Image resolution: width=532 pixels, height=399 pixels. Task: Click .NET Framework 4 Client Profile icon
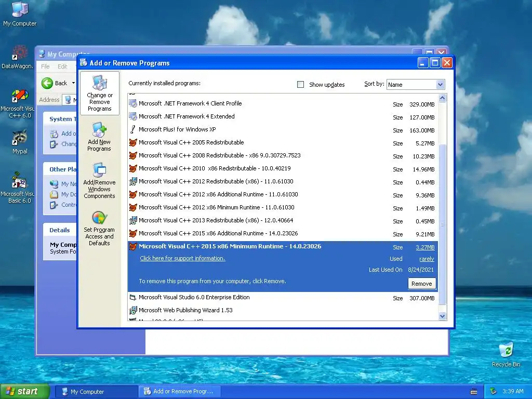pos(133,103)
